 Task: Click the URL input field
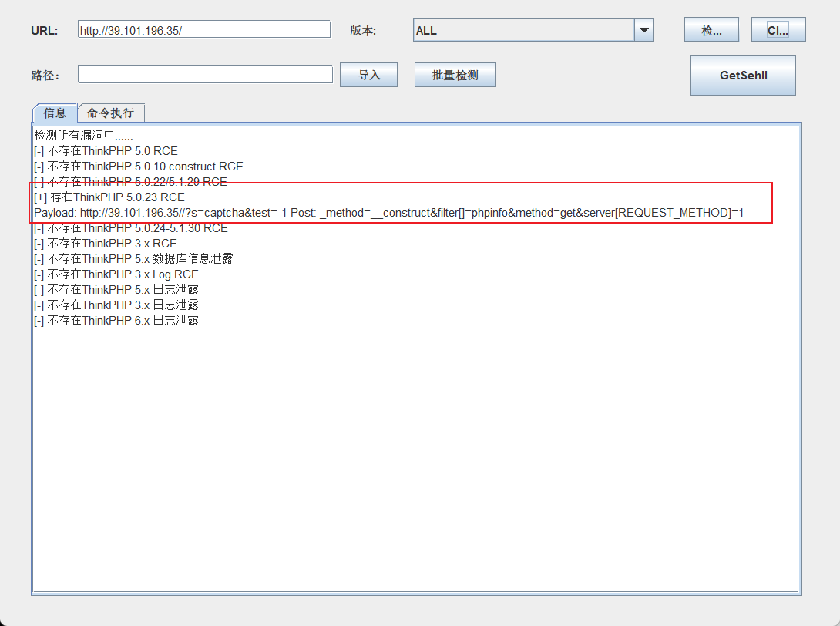tap(204, 30)
